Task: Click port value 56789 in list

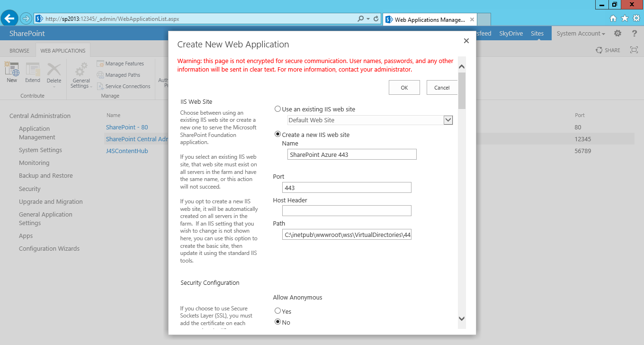Action: 582,151
